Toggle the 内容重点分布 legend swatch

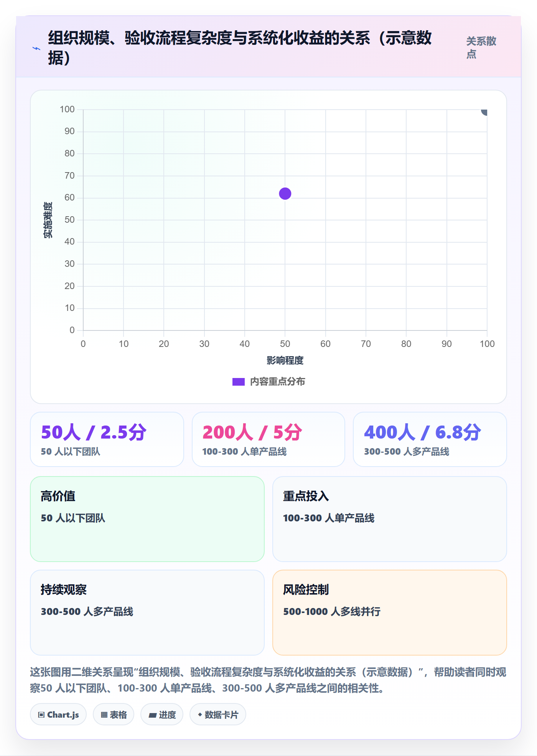point(238,382)
